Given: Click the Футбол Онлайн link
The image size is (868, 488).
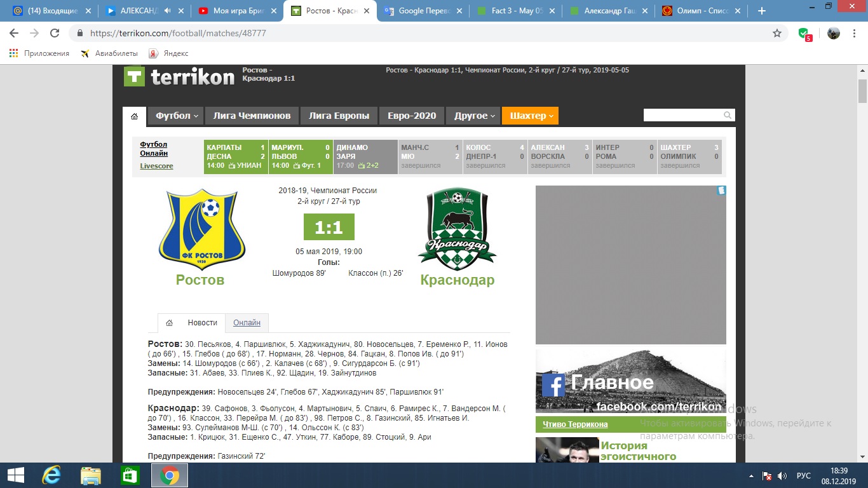Looking at the screenshot, I should (x=154, y=149).
